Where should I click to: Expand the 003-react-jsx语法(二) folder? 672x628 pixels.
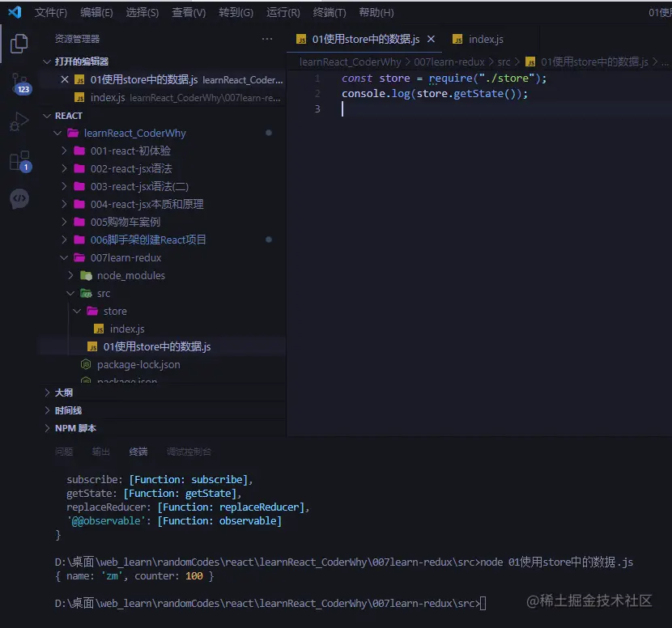tap(64, 186)
